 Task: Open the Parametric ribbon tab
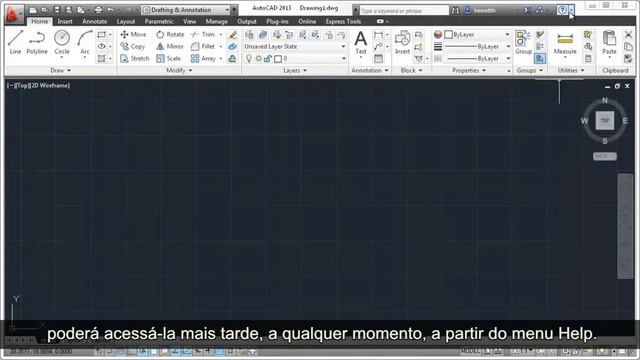coord(159,21)
